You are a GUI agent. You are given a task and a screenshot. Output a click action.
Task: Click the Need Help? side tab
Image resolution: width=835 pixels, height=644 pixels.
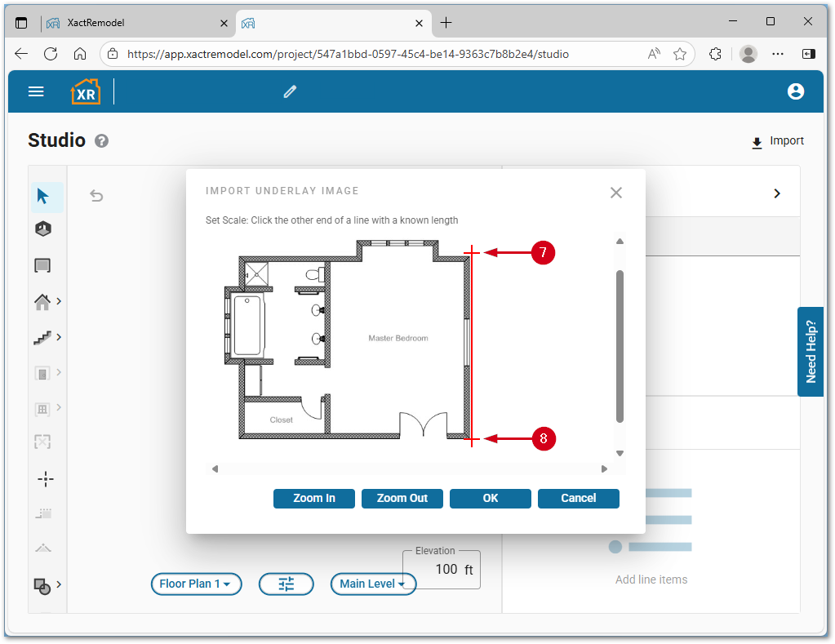pyautogui.click(x=811, y=352)
